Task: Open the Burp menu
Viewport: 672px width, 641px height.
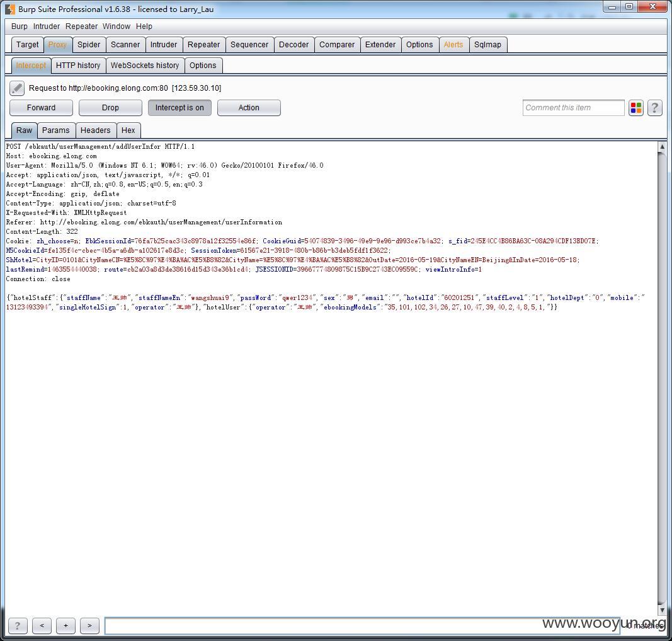Action: (20, 26)
